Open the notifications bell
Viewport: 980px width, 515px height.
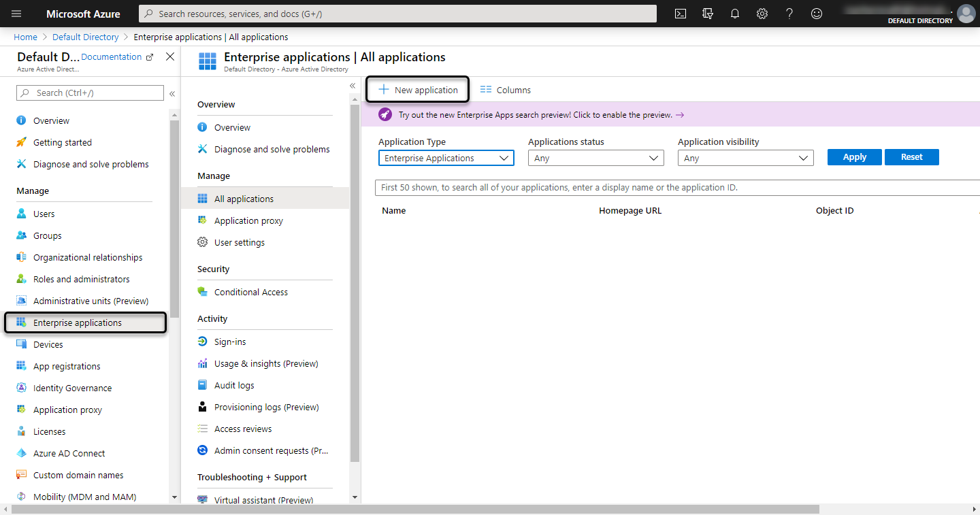click(735, 14)
